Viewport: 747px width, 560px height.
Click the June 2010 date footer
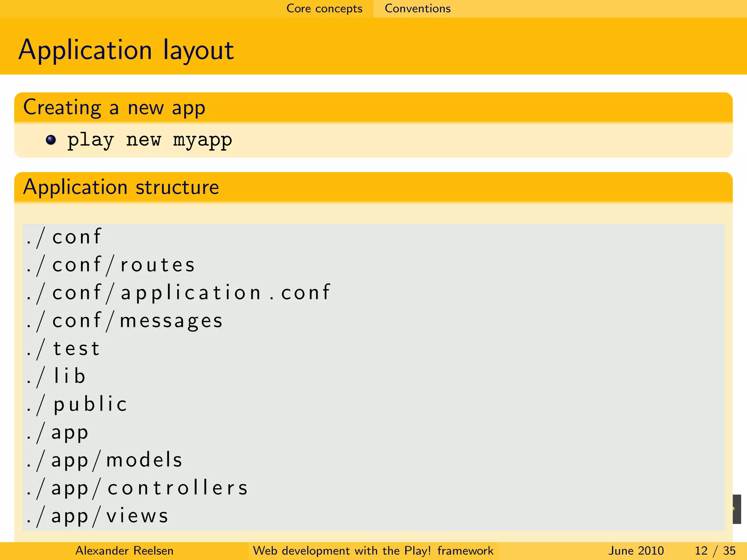636,551
